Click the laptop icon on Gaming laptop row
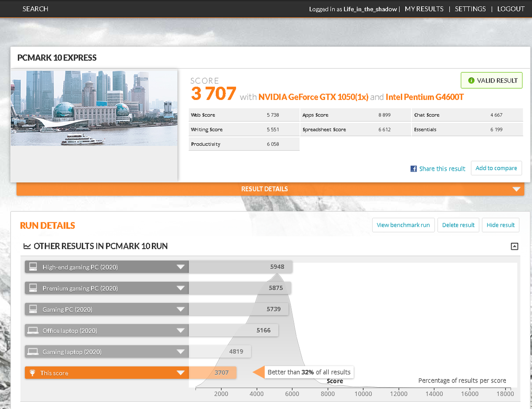This screenshot has height=409, width=532. tap(33, 351)
